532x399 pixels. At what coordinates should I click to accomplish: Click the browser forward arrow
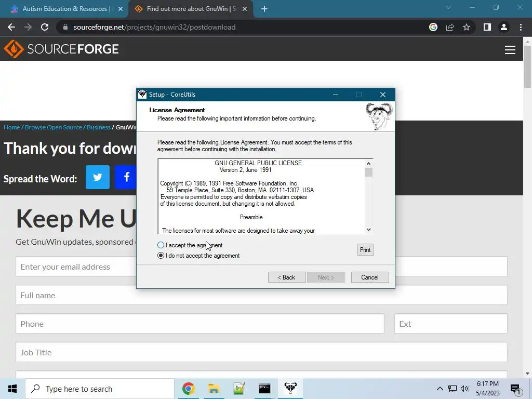pyautogui.click(x=28, y=27)
